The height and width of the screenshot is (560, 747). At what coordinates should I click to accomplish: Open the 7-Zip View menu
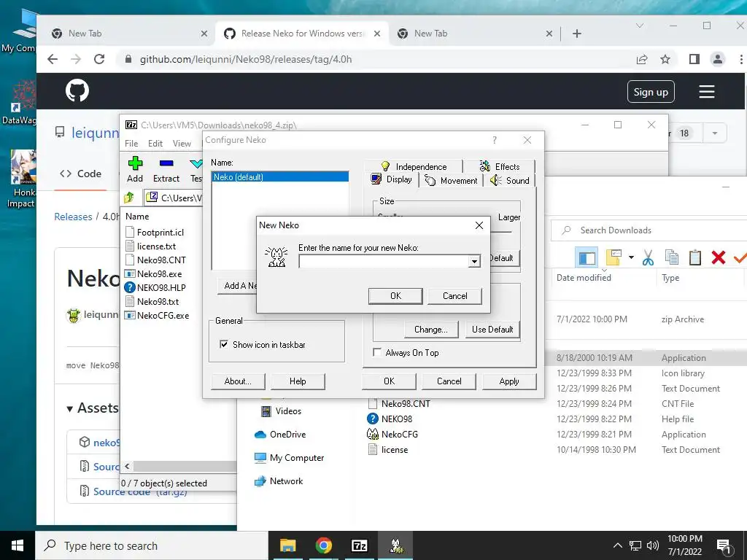point(182,144)
